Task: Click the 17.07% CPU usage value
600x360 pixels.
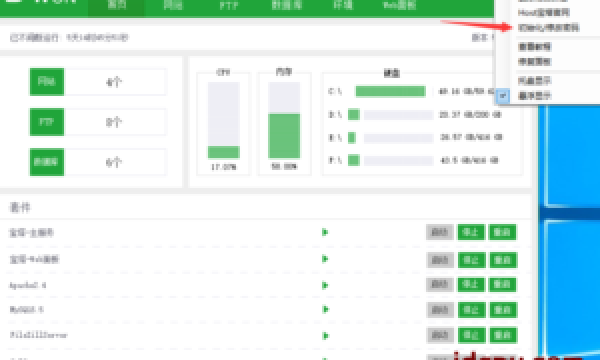Action: (x=223, y=167)
